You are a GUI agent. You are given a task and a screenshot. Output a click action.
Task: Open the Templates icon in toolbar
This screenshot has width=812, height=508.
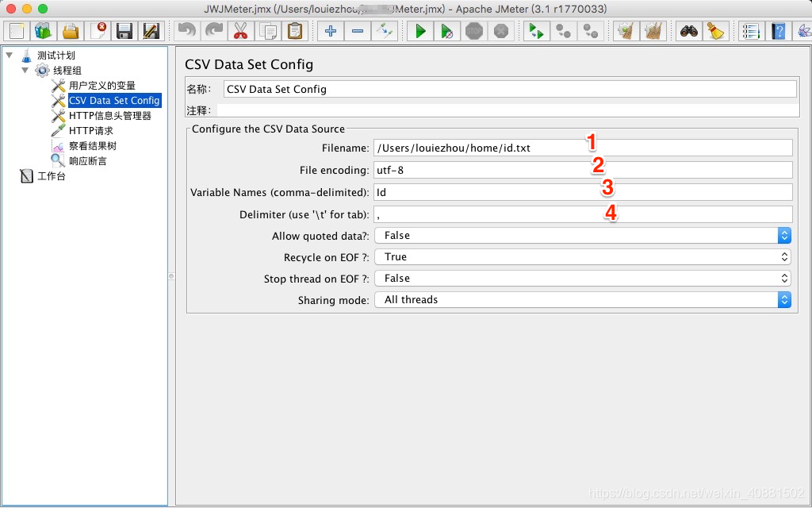[44, 31]
